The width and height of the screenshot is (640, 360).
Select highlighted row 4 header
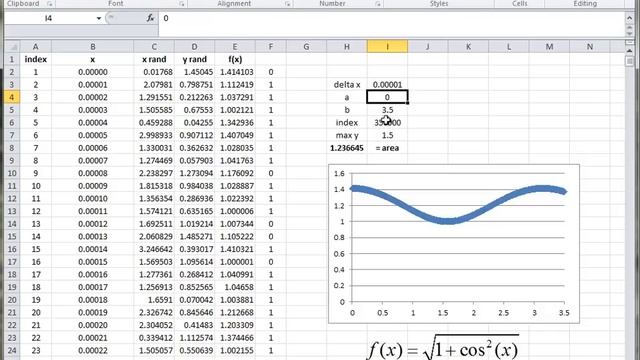pos(12,97)
